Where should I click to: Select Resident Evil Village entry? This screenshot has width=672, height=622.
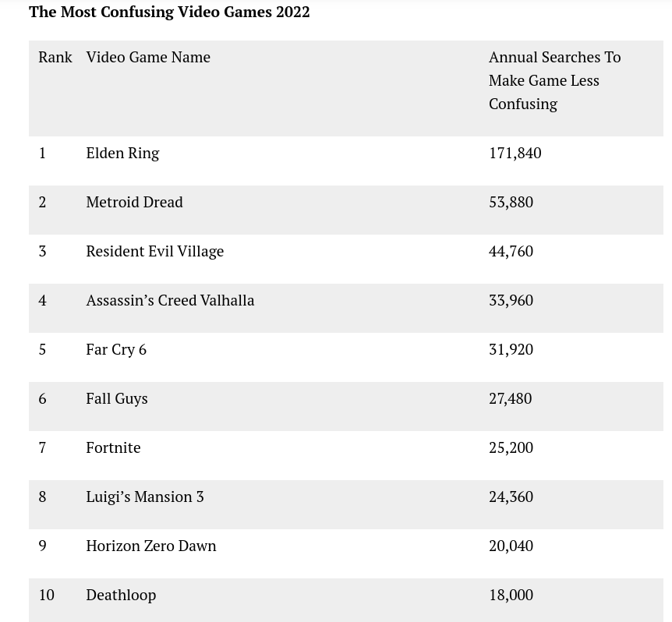tap(154, 252)
